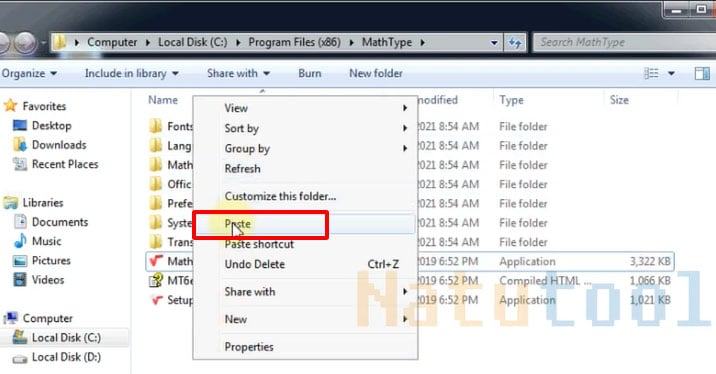Expand the arrow after MathType breadcrumb

coord(423,42)
